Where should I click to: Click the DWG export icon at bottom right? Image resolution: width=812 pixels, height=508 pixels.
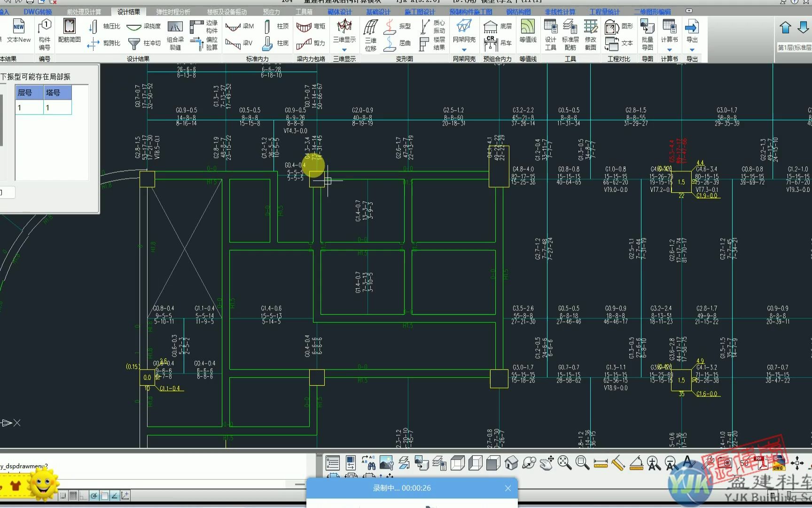coord(779,463)
